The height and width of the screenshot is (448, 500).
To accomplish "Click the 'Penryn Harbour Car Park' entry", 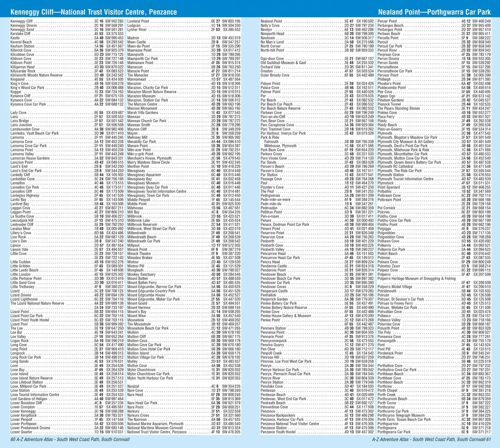I will click(x=317, y=370).
